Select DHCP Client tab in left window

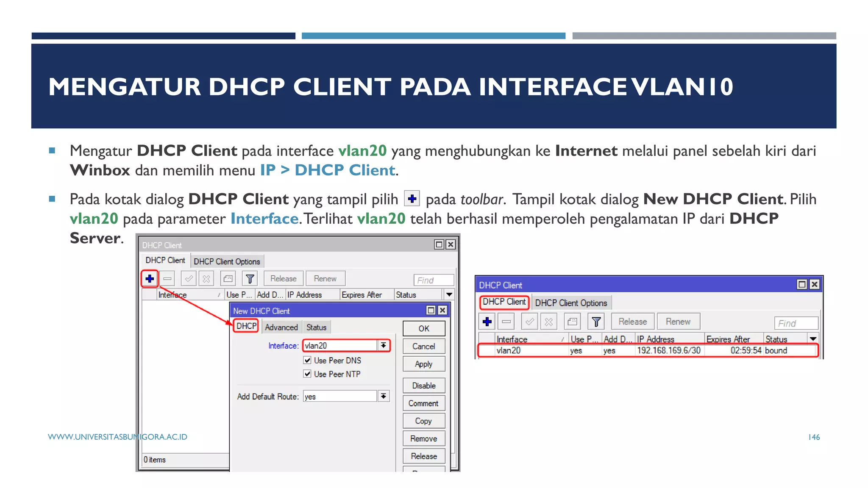click(x=165, y=260)
